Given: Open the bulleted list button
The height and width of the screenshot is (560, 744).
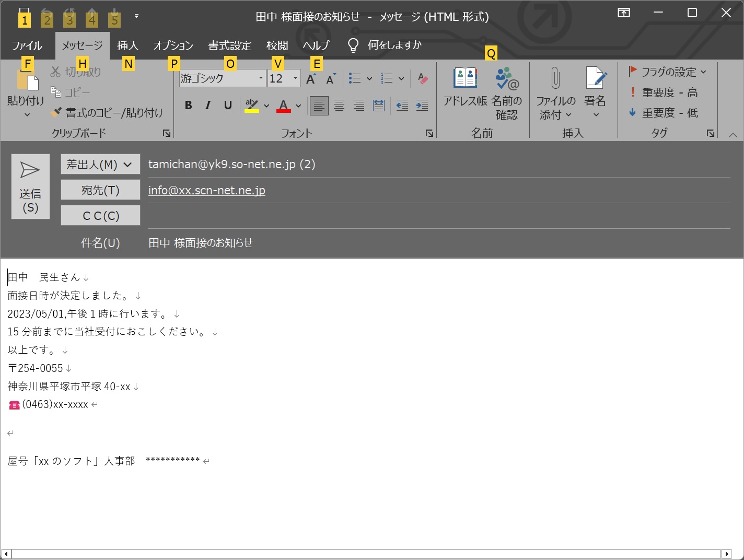Looking at the screenshot, I should pyautogui.click(x=355, y=78).
